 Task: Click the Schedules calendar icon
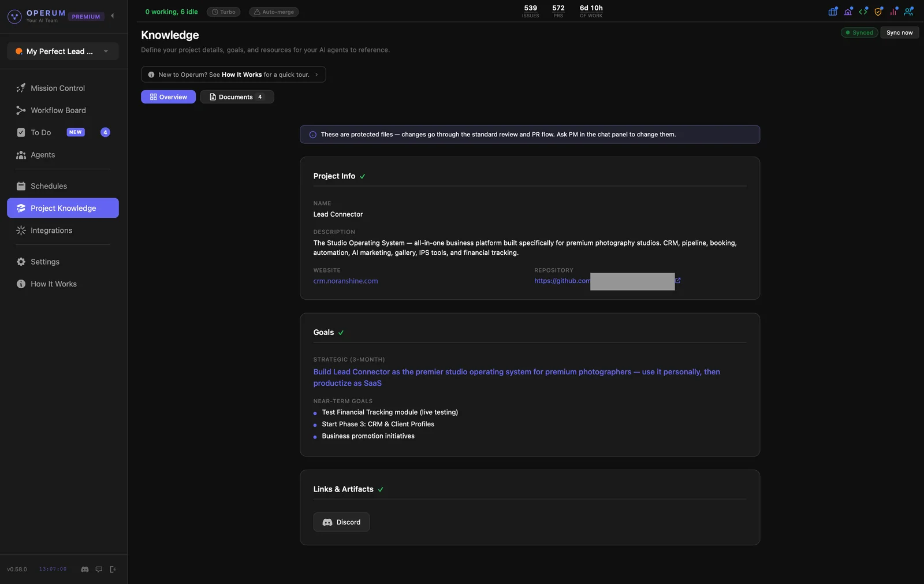pos(21,186)
